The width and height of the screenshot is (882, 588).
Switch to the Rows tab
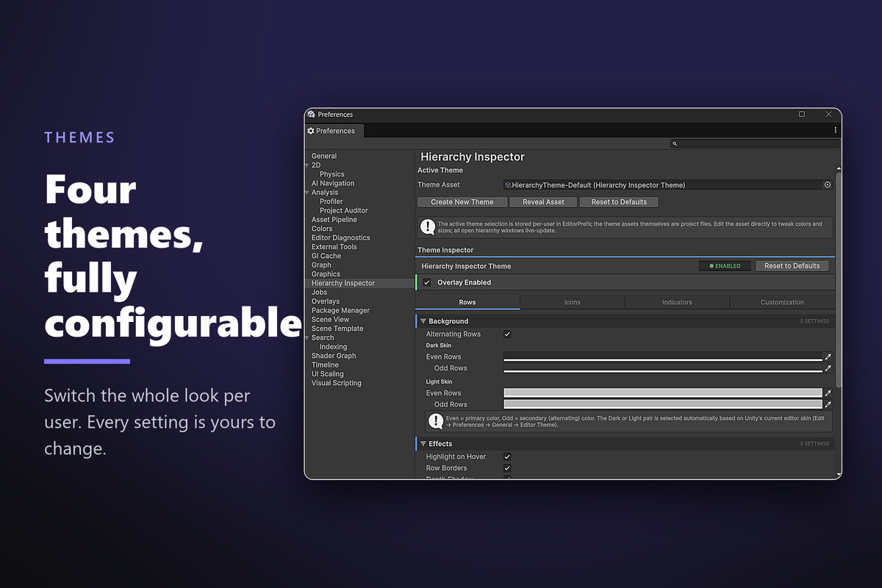pyautogui.click(x=467, y=302)
